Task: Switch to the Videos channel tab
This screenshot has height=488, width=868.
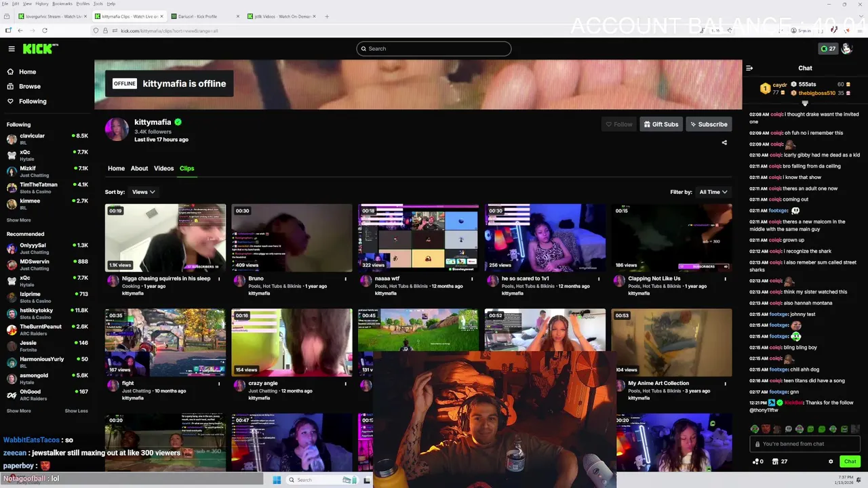Action: 163,168
